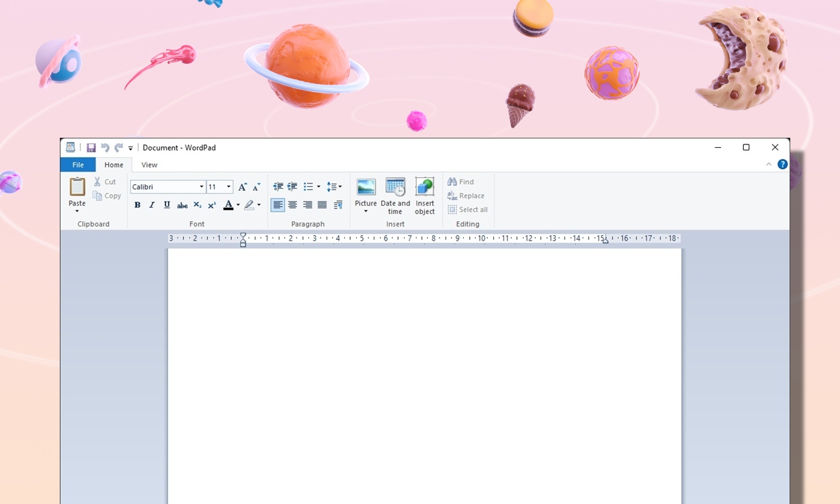This screenshot has height=504, width=840.
Task: Enable center paragraph alignment
Action: point(292,205)
